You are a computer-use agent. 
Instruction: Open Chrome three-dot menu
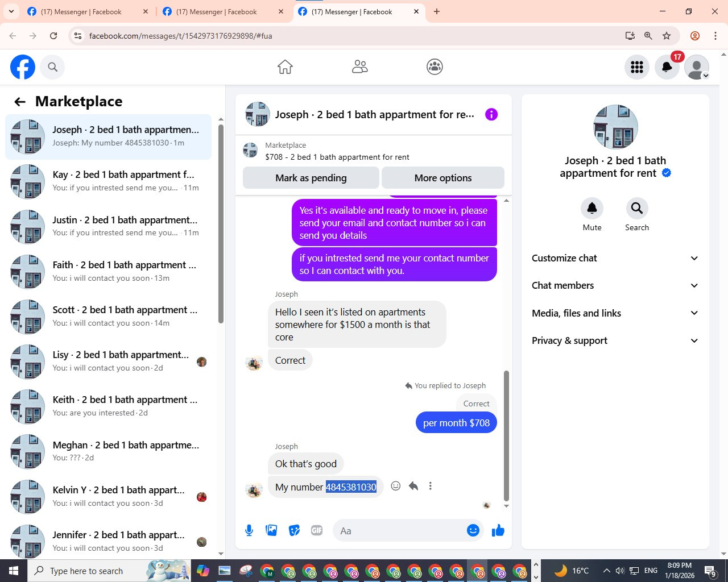coord(715,36)
